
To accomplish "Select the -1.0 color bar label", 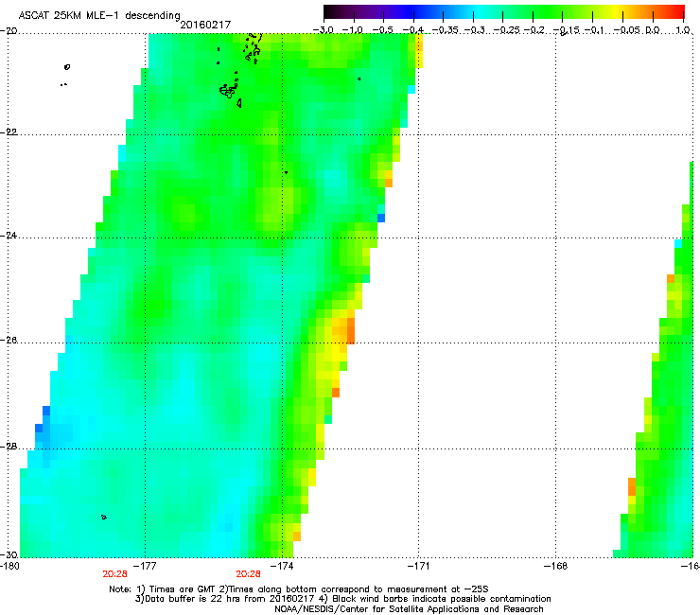I will pos(353,30).
